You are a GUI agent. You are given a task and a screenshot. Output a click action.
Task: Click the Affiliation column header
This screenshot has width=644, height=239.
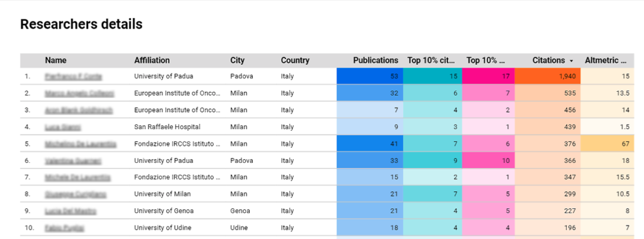tap(152, 60)
